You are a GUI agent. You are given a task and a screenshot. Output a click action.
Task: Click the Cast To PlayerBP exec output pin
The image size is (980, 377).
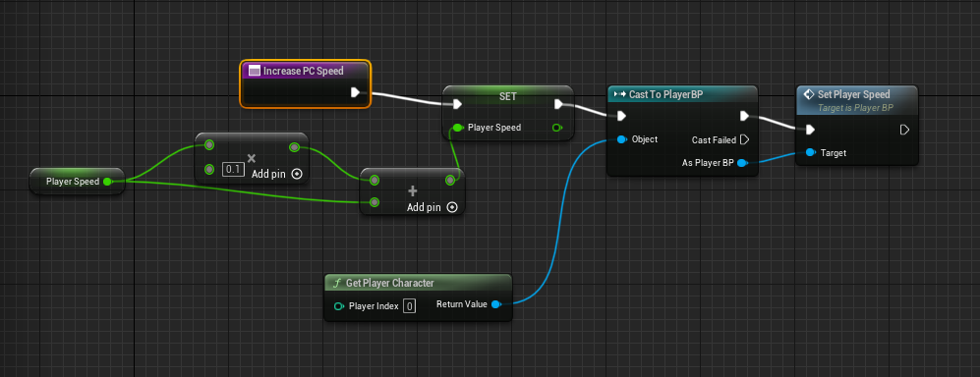tap(744, 116)
